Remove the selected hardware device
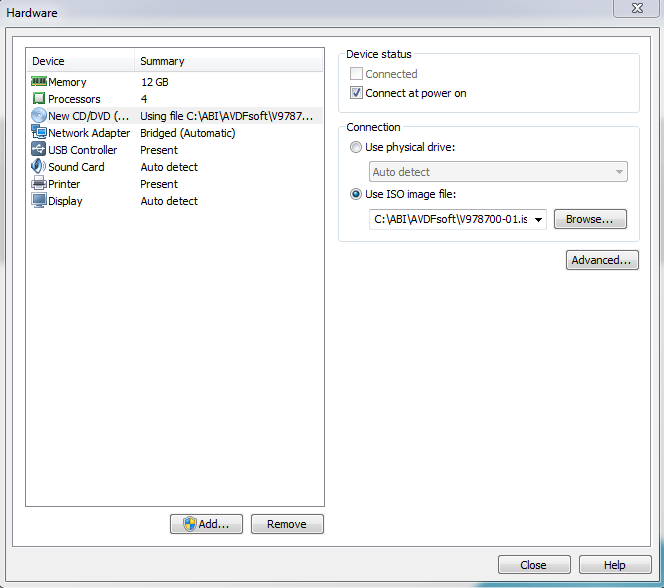Screen dimensions: 664x588 (287, 524)
